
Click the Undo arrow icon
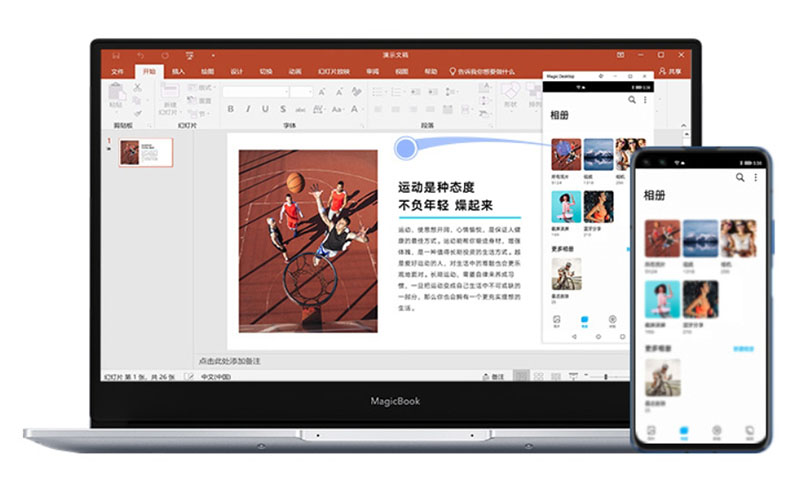coord(140,55)
